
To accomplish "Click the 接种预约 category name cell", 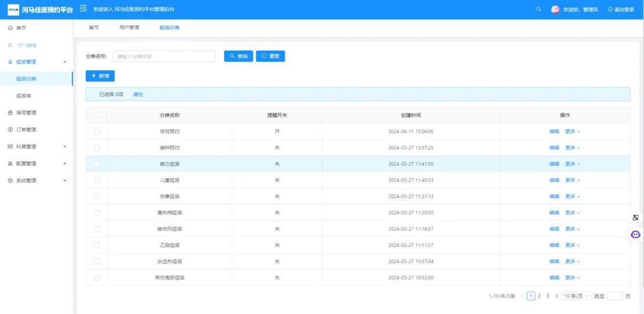I will (170, 147).
